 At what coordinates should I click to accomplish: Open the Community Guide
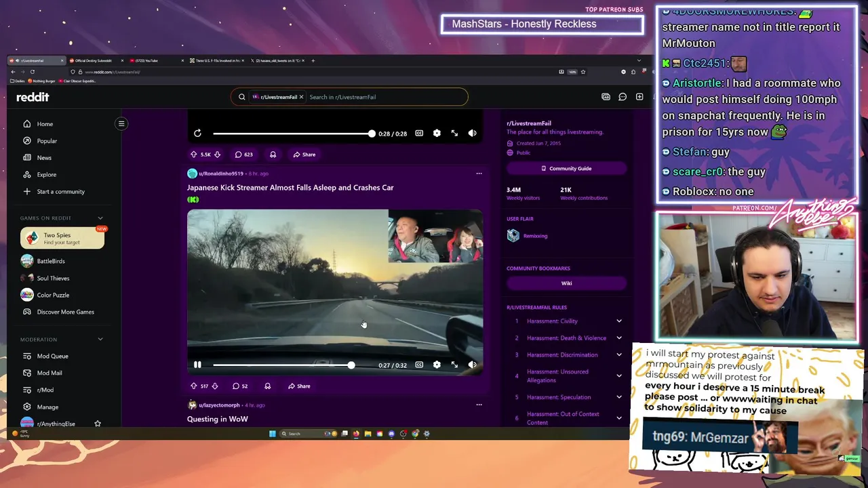pos(566,168)
